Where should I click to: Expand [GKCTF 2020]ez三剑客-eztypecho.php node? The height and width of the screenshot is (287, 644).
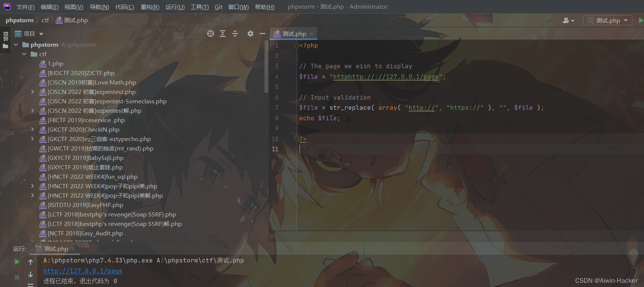[32, 139]
